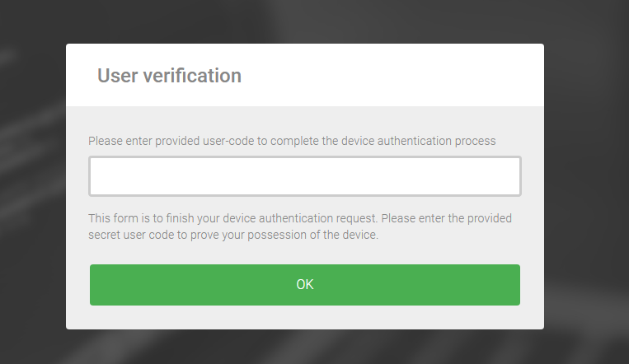Click the phrase "user-code" in the prompt label
Image resolution: width=629 pixels, height=364 pixels.
[228, 141]
